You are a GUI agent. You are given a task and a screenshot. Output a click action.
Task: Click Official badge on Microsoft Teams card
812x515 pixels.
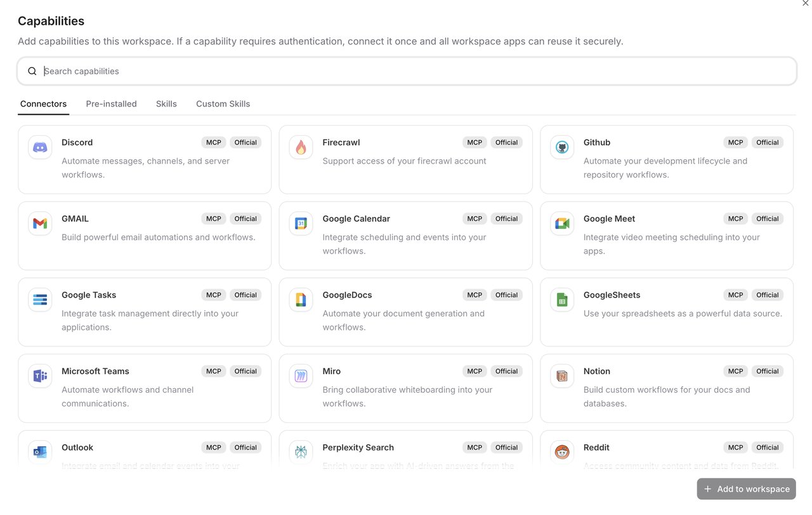pyautogui.click(x=246, y=371)
